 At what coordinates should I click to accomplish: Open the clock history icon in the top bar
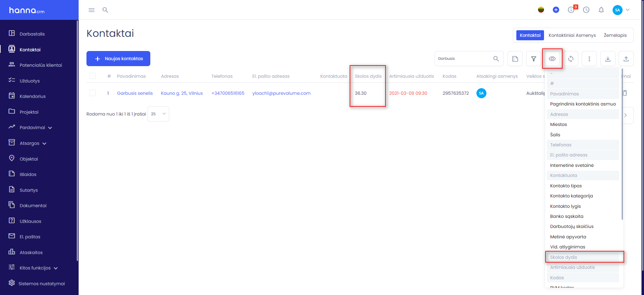586,10
